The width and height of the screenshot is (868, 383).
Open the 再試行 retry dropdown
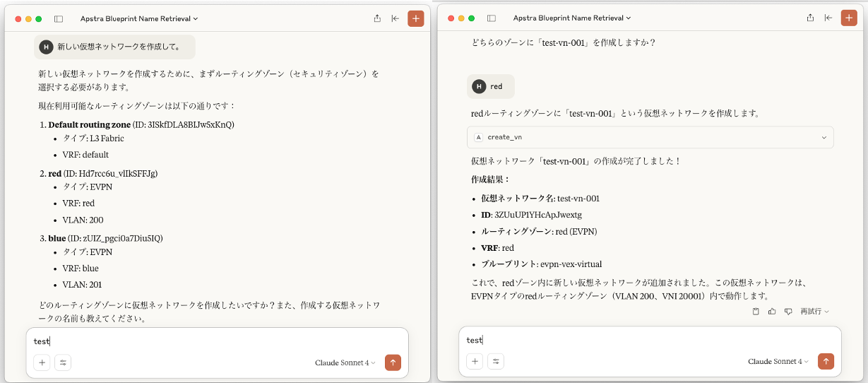coord(814,311)
